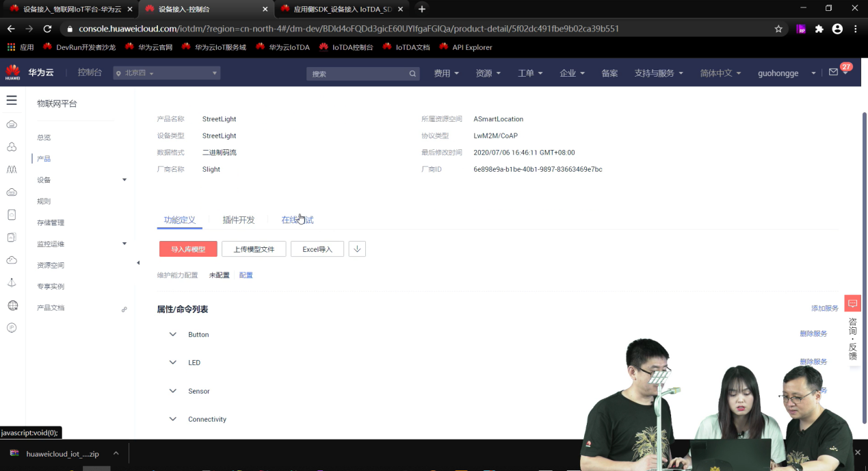Click the first cloud icon in the left rail

coord(12,125)
